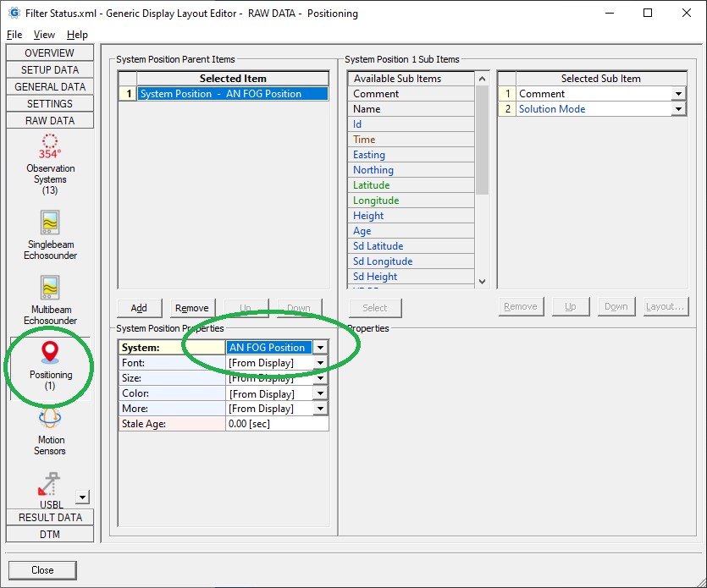Open the Observation Systems icon
707x588 pixels.
coord(50,146)
